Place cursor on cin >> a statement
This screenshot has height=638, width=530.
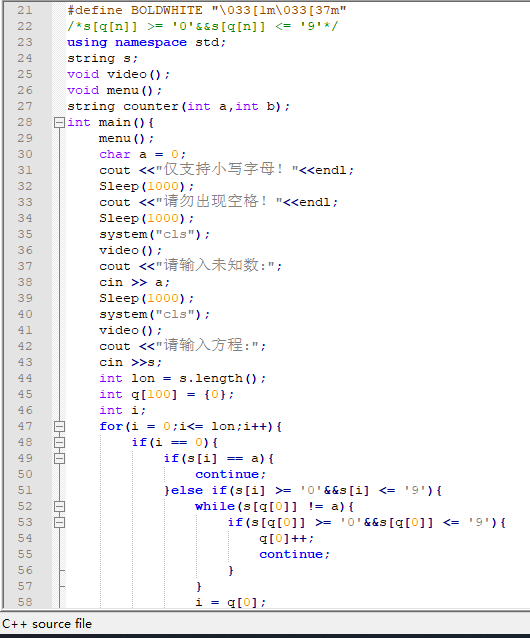click(x=134, y=282)
